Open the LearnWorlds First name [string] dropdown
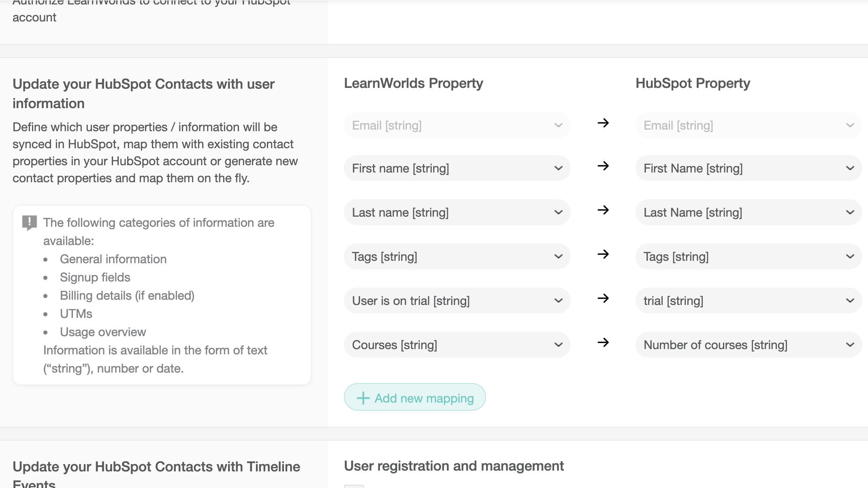The width and height of the screenshot is (868, 488). 457,168
